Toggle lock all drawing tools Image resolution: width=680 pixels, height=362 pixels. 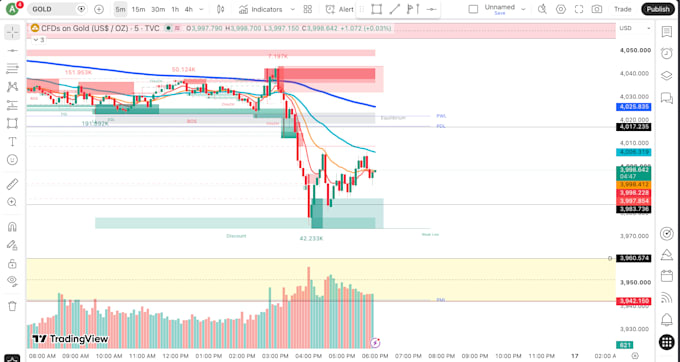(12, 264)
